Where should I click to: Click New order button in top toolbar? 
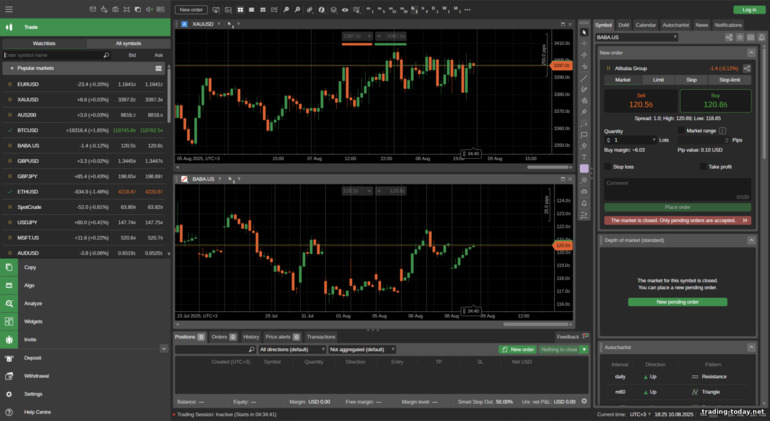pos(191,10)
